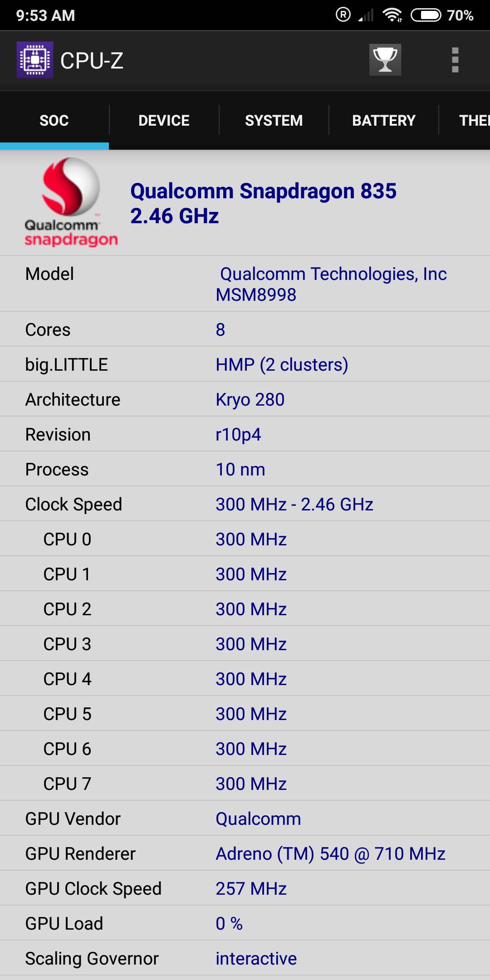The image size is (490, 980).
Task: Select the Clock Speed row
Action: pos(245,504)
